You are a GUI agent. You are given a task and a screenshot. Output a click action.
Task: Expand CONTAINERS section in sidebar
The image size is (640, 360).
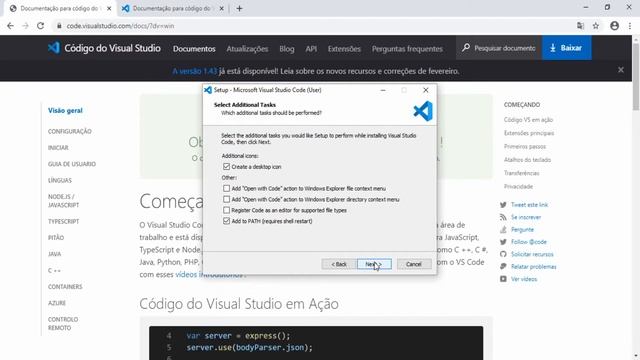coord(65,287)
